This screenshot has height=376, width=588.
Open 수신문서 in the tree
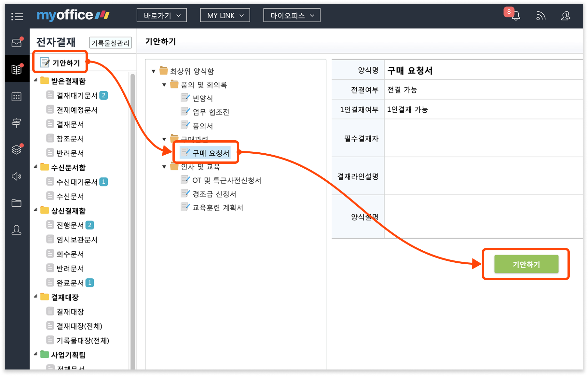[x=70, y=196]
